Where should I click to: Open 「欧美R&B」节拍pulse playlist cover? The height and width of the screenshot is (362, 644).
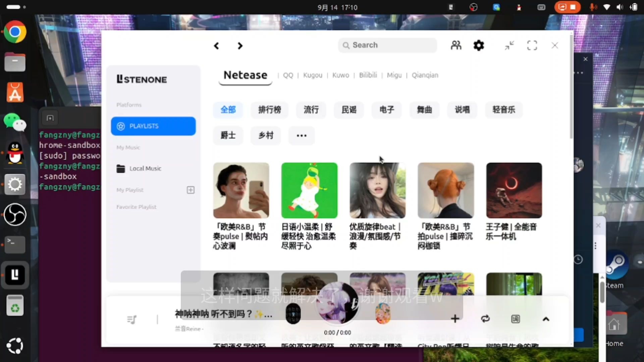[446, 190]
